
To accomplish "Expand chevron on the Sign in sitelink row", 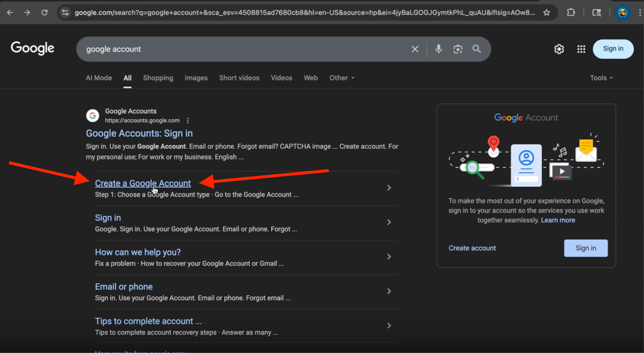I will (389, 222).
